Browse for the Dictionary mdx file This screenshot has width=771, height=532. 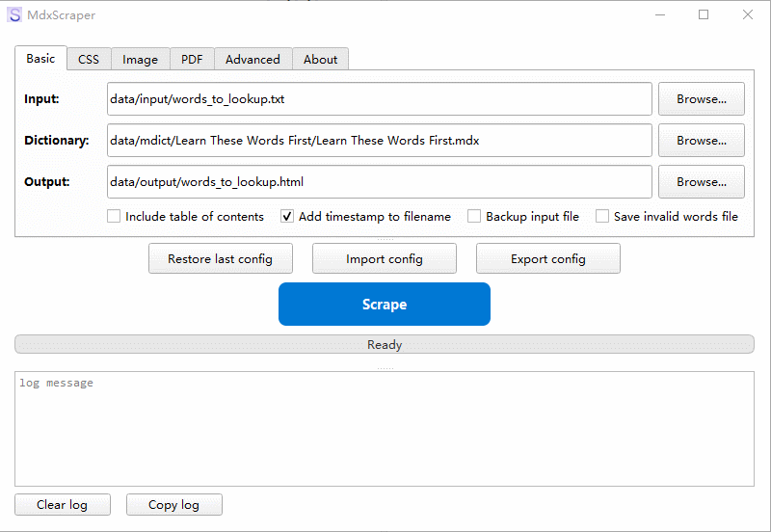[701, 141]
